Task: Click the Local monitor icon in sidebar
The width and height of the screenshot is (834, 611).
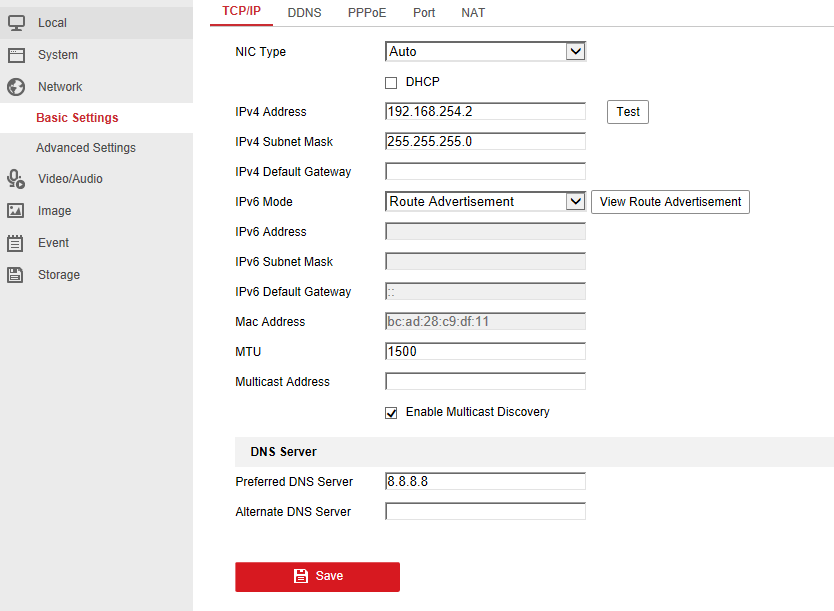Action: coord(16,22)
